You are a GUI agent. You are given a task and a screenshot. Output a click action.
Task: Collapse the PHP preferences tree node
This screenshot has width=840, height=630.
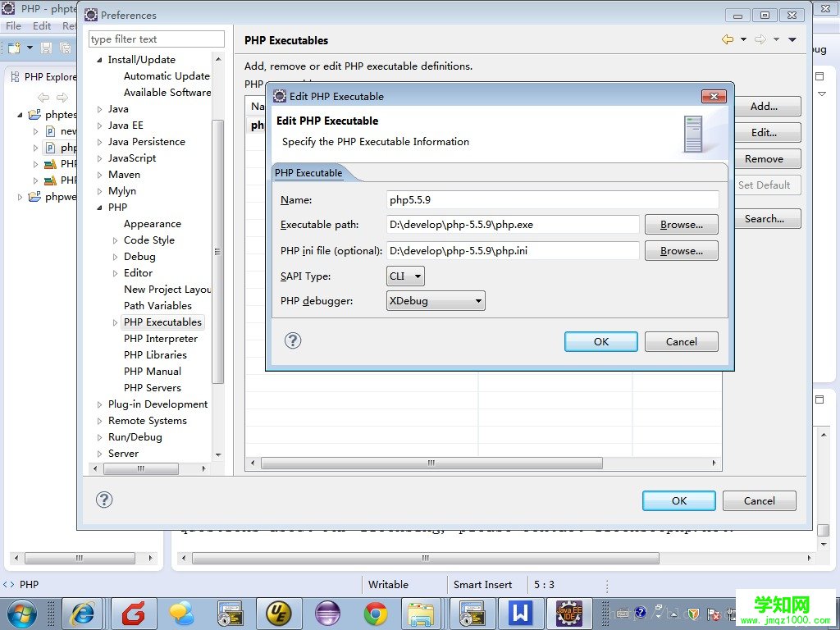tap(99, 208)
